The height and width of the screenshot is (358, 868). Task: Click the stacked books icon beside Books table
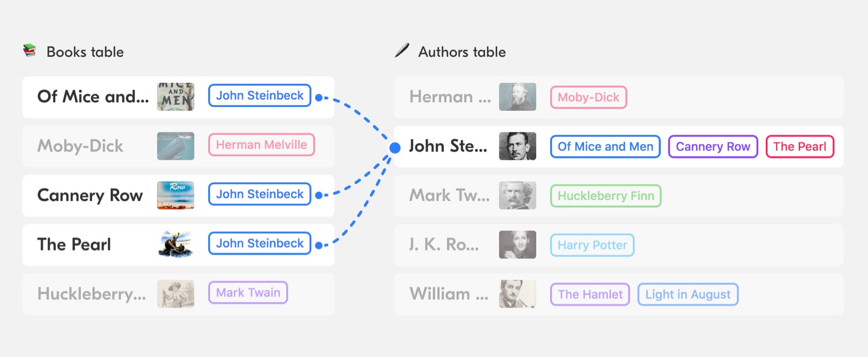coord(29,51)
